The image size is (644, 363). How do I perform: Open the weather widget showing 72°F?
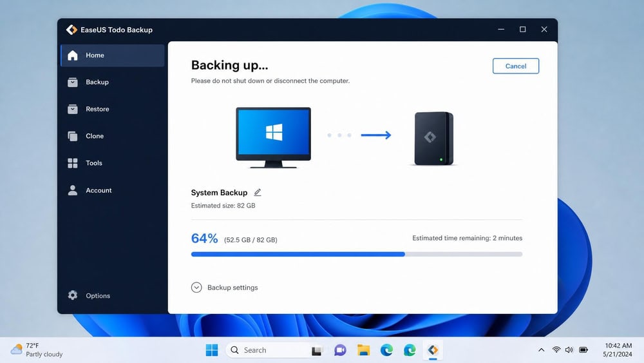[37, 350]
